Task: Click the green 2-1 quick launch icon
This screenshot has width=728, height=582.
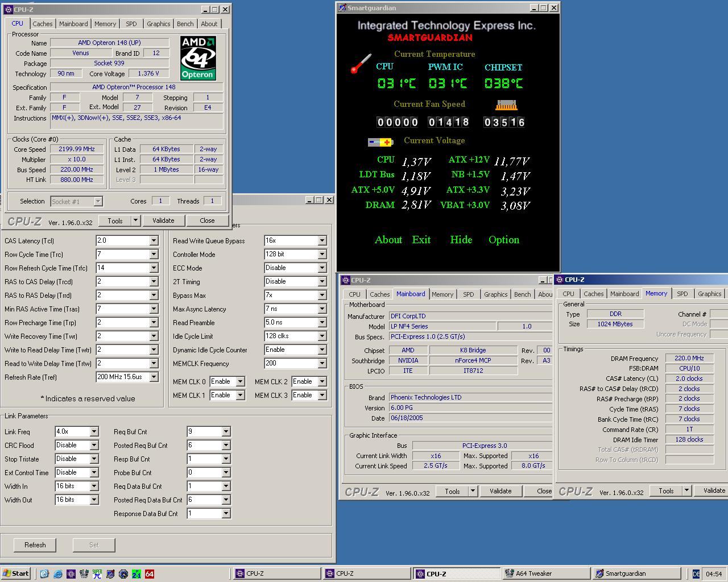Action: (x=136, y=574)
